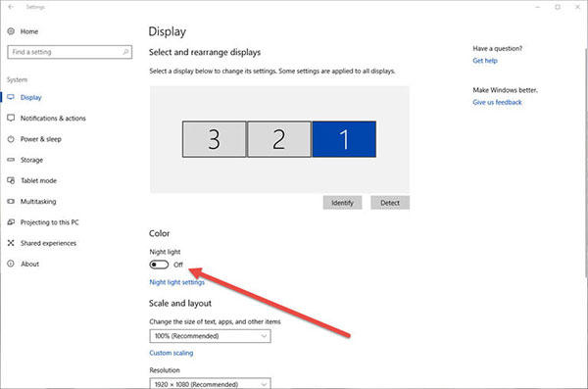
Task: Open Projecting to this PC settings
Action: (x=50, y=222)
